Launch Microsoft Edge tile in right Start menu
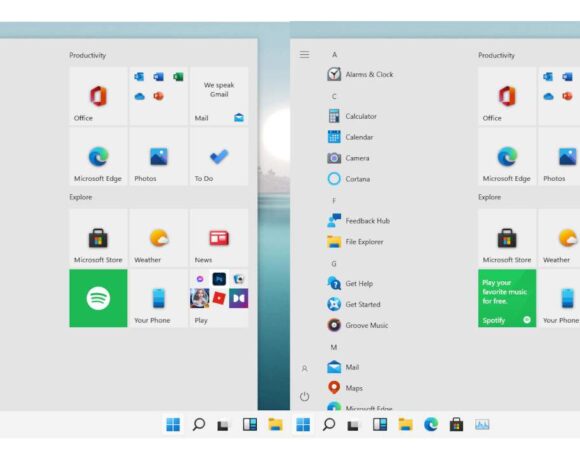Image resolution: width=580 pixels, height=460 pixels. 507,157
